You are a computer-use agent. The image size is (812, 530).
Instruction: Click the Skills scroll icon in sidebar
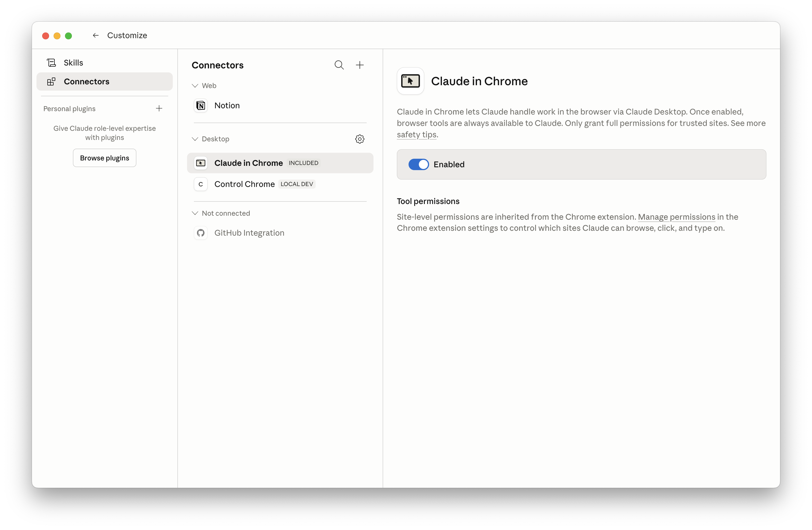click(x=52, y=63)
